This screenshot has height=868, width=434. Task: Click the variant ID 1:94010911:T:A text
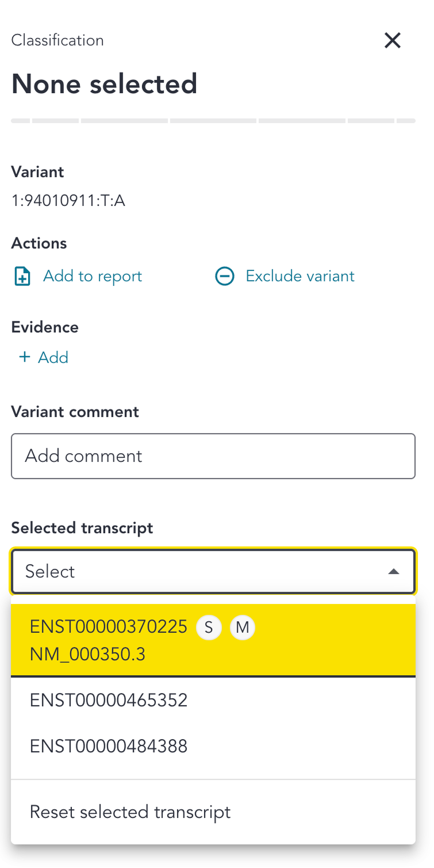pyautogui.click(x=68, y=201)
